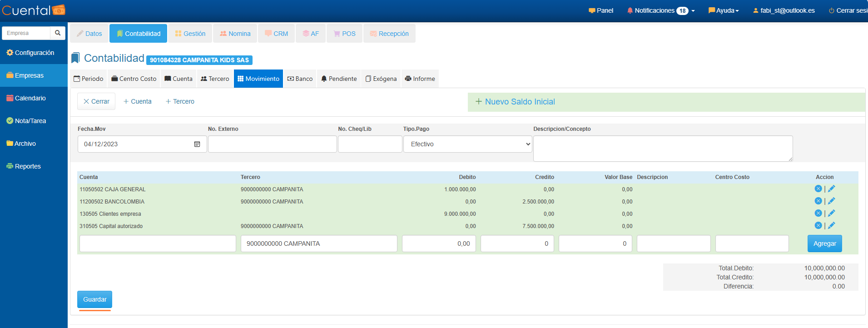Click the Cerrar button in the form
868x328 pixels.
[x=96, y=101]
